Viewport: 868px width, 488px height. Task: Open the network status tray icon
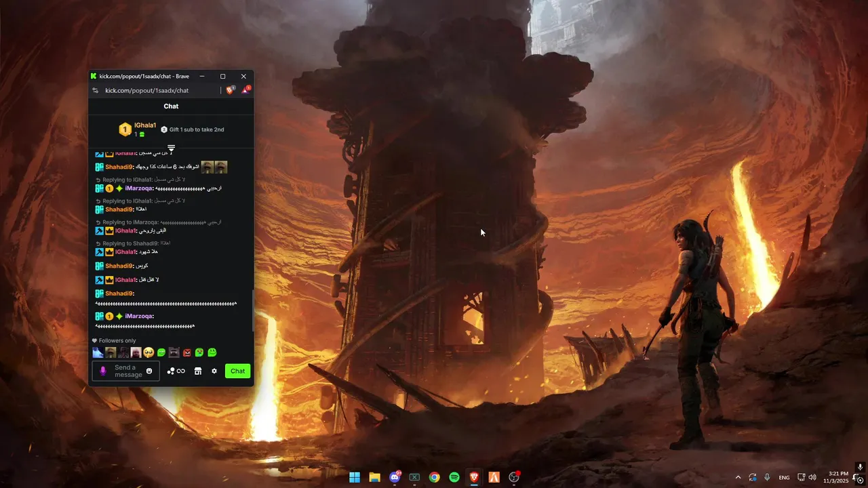click(801, 477)
